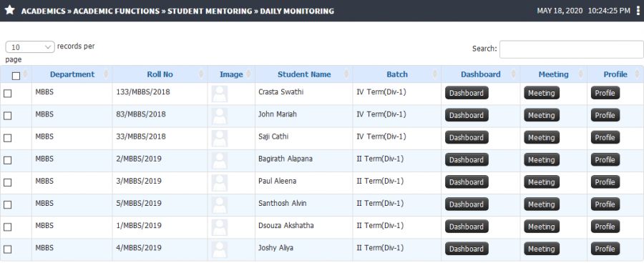Toggle the select-all checkbox in table header

16,76
